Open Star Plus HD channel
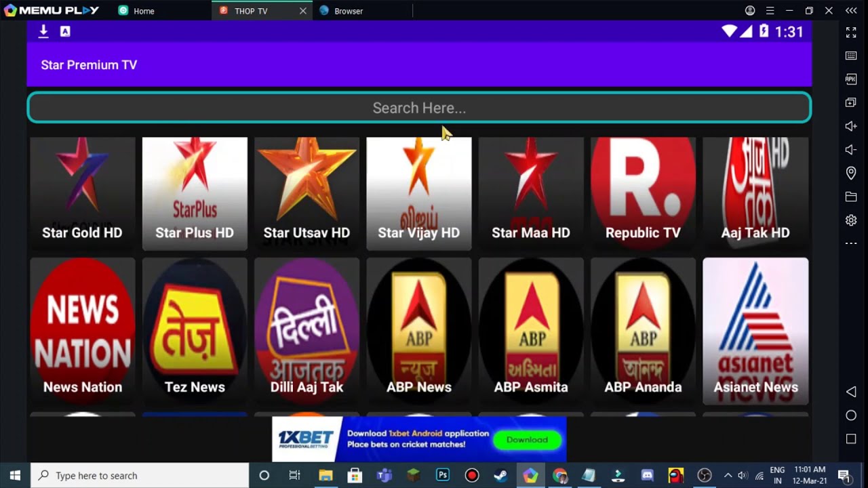The width and height of the screenshot is (868, 488). (x=195, y=194)
